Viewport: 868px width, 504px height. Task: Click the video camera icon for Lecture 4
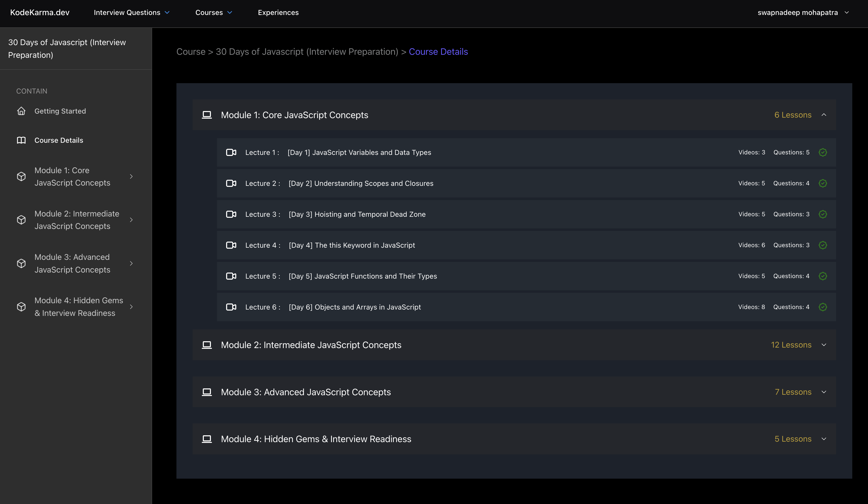tap(231, 245)
